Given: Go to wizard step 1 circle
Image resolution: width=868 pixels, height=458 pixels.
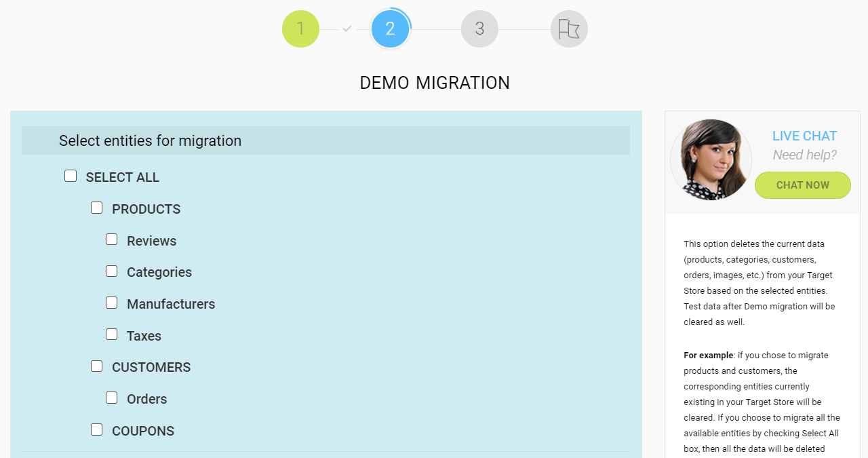Looking at the screenshot, I should (x=300, y=29).
